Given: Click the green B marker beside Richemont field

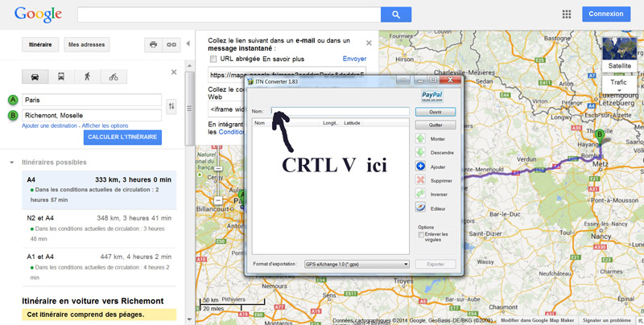Looking at the screenshot, I should coord(13,116).
